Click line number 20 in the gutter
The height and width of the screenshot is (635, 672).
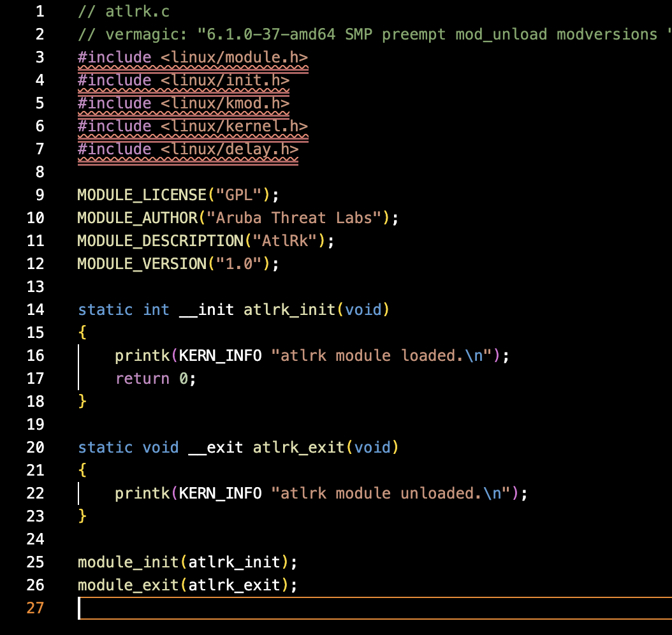pyautogui.click(x=36, y=448)
